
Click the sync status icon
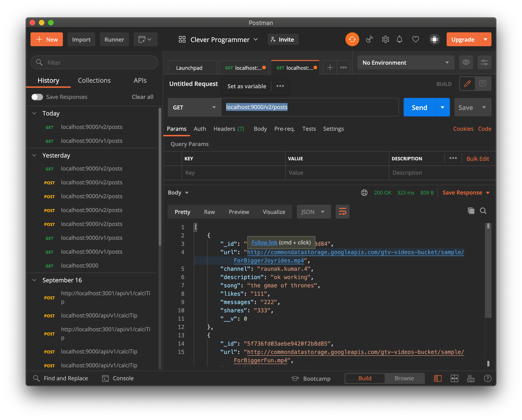click(352, 39)
